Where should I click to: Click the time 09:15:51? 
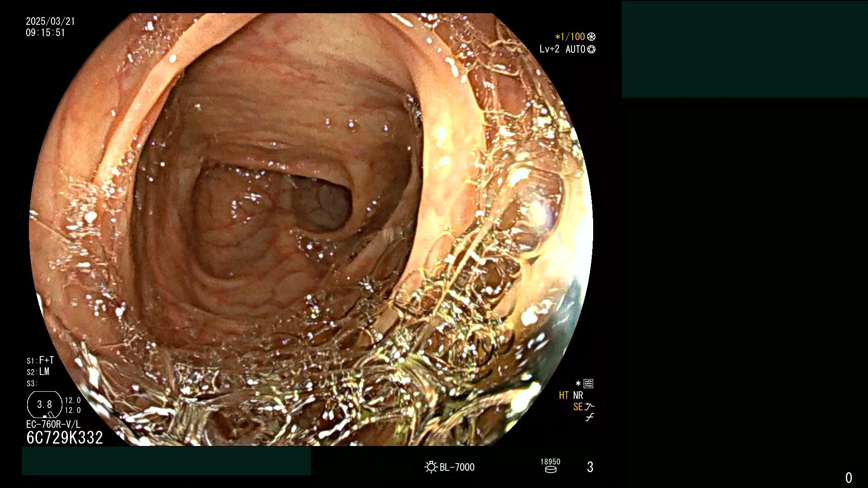[x=45, y=33]
